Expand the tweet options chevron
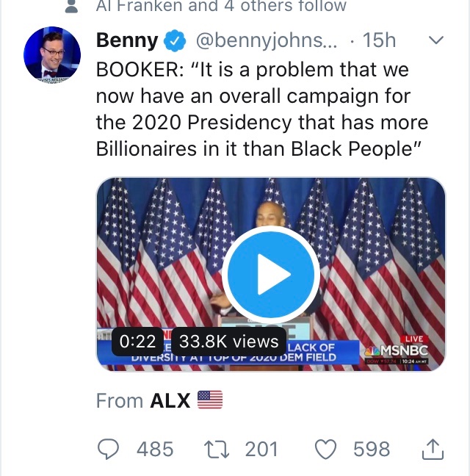The width and height of the screenshot is (470, 476). click(436, 41)
